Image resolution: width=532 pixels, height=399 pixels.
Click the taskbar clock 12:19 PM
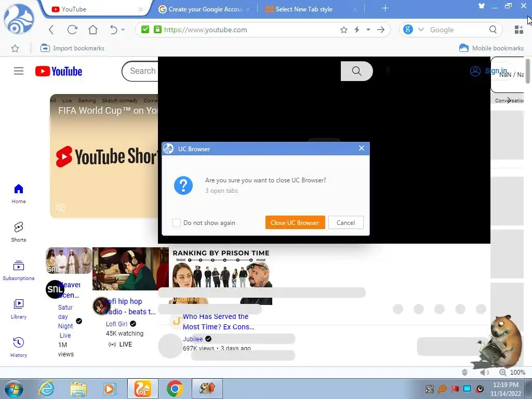pyautogui.click(x=506, y=385)
